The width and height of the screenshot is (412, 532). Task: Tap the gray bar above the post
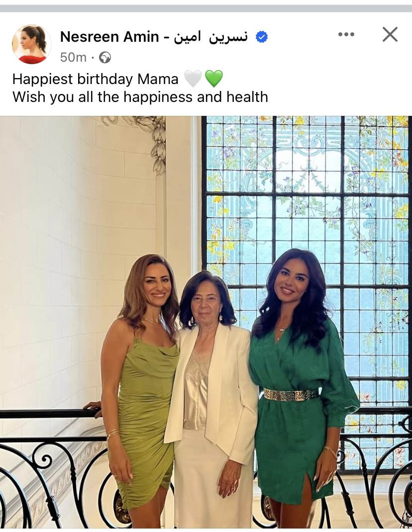pos(206,8)
